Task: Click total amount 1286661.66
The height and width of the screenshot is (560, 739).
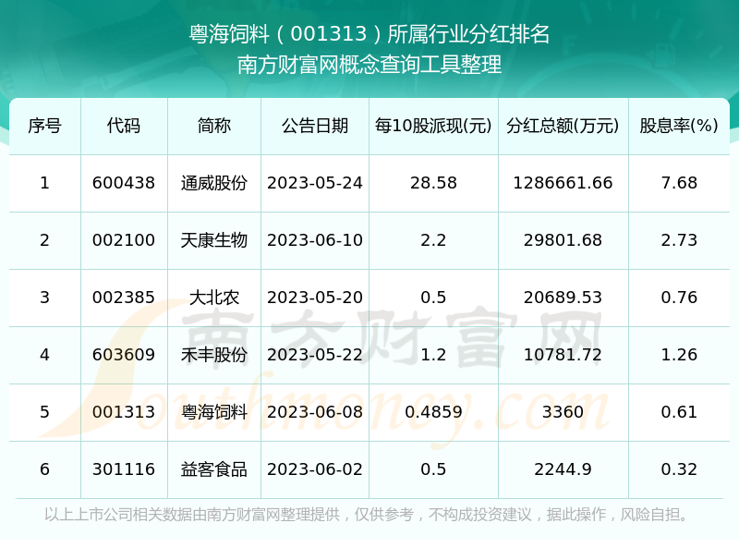Action: point(563,183)
